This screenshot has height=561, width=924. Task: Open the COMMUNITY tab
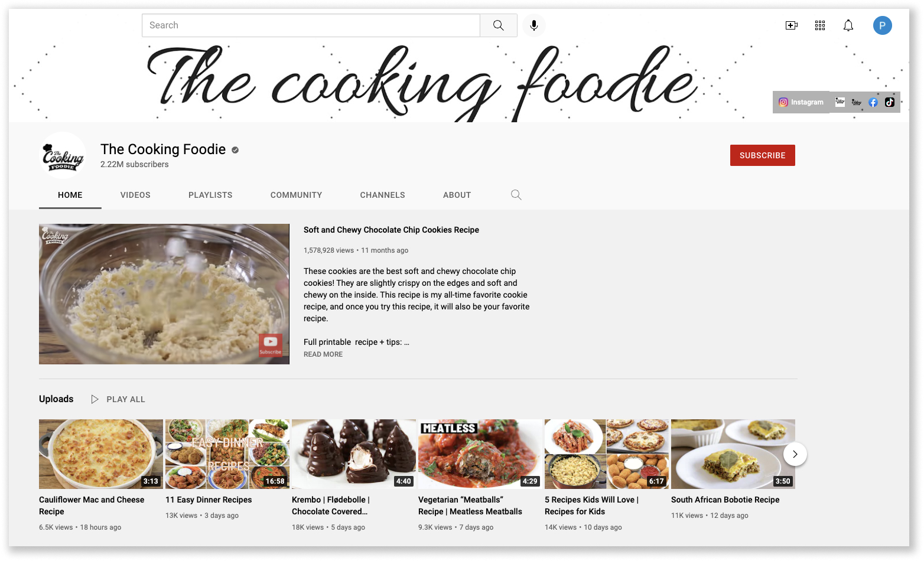pyautogui.click(x=296, y=195)
